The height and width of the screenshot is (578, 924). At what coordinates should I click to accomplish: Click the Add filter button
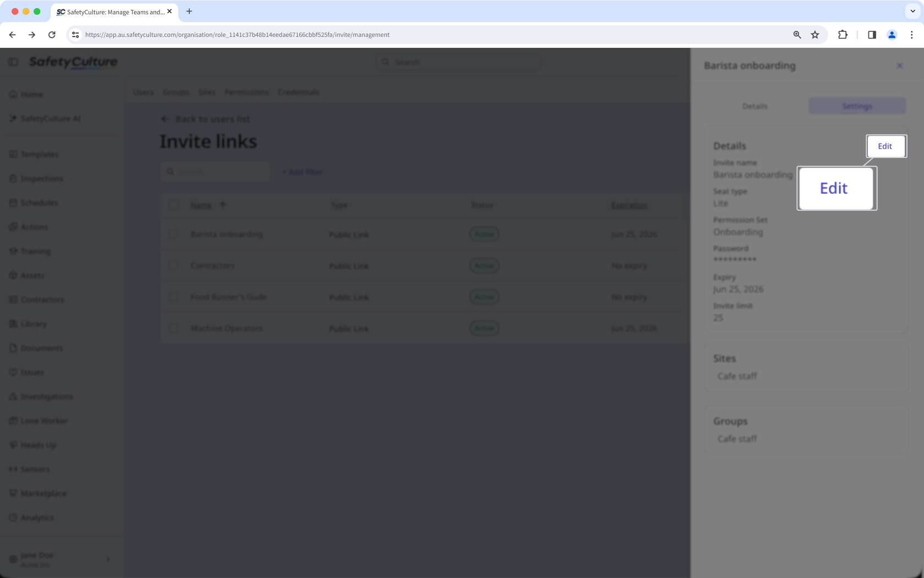point(302,172)
